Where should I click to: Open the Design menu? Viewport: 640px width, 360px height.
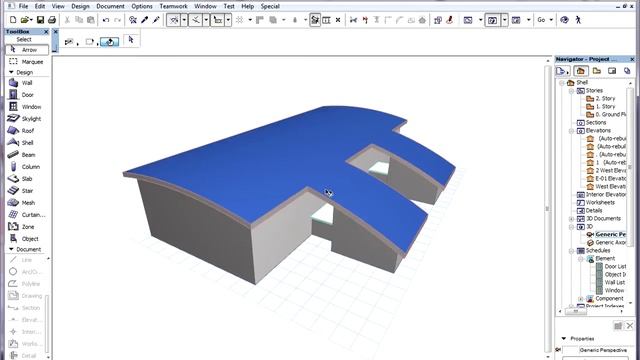(x=80, y=6)
